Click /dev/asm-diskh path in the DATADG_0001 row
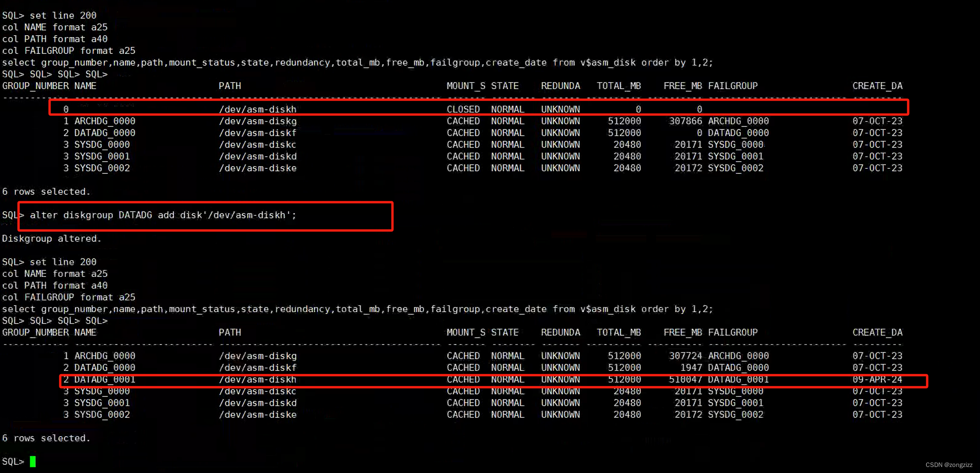Image resolution: width=980 pixels, height=473 pixels. (257, 379)
